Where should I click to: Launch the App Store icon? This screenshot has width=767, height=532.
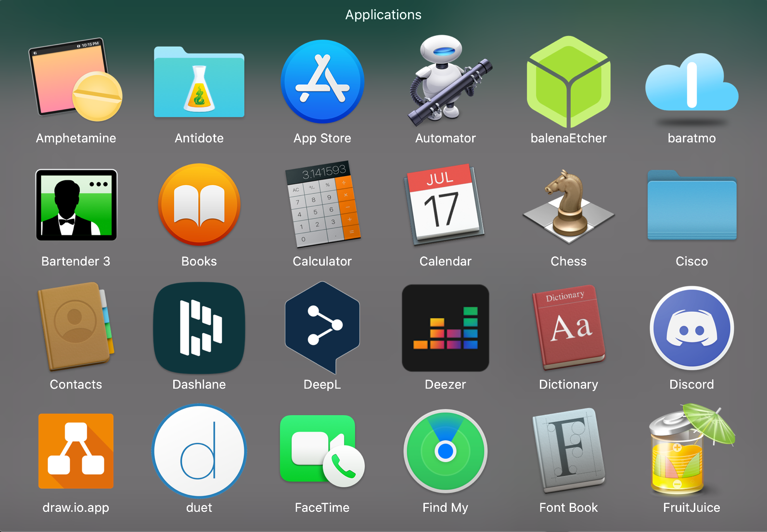point(322,81)
